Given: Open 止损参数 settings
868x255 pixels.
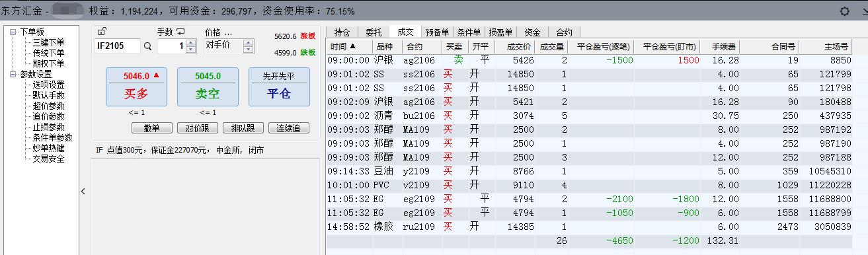Looking at the screenshot, I should click(x=48, y=127).
